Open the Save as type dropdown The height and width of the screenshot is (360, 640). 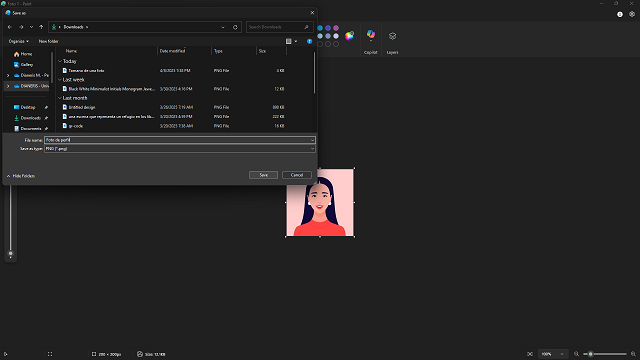point(180,149)
